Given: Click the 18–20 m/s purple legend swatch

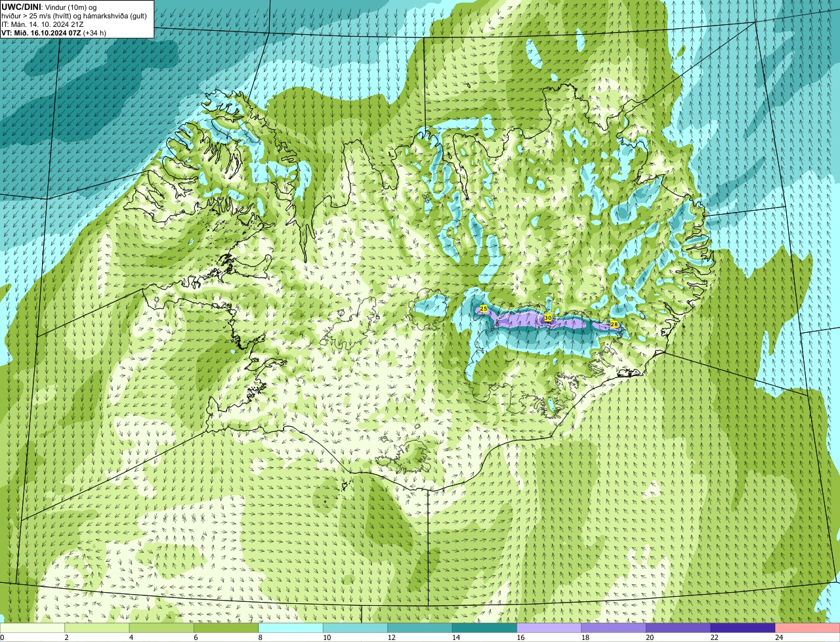Looking at the screenshot, I should click(614, 628).
